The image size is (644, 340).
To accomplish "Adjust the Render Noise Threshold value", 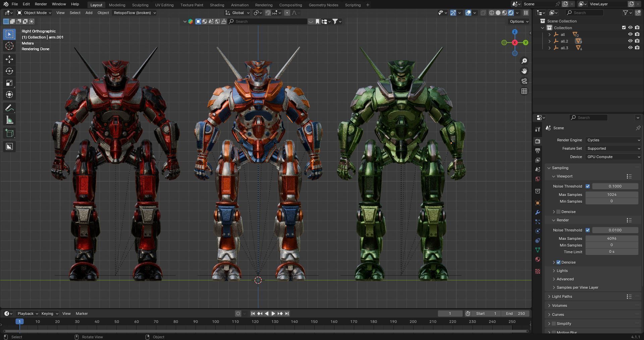I will (615, 230).
